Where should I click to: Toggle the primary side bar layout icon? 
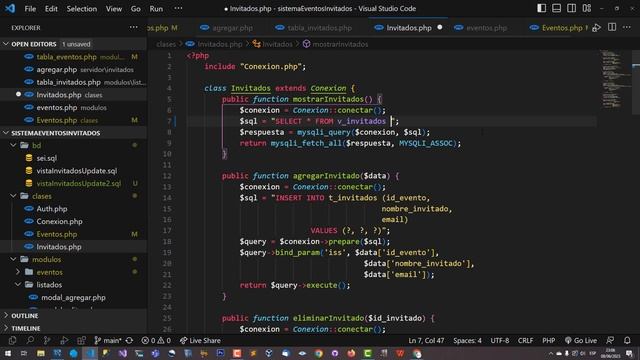(x=541, y=8)
